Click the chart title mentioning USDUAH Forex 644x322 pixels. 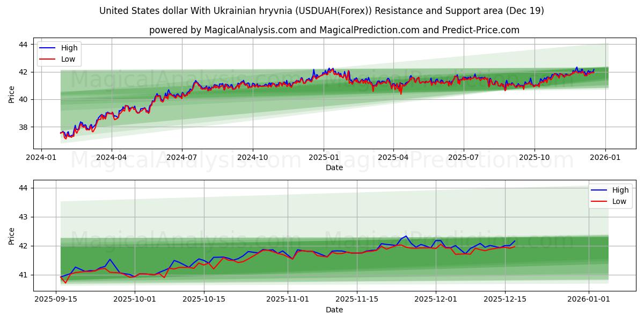(322, 11)
